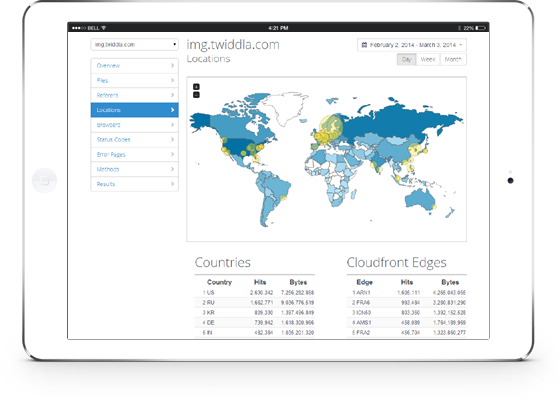
Task: Click the Cloudfront Edges section heading
Action: (x=396, y=262)
